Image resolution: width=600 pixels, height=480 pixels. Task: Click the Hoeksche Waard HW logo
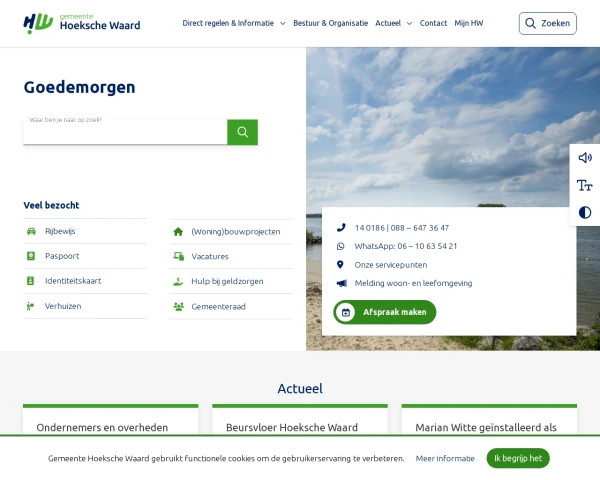(82, 23)
